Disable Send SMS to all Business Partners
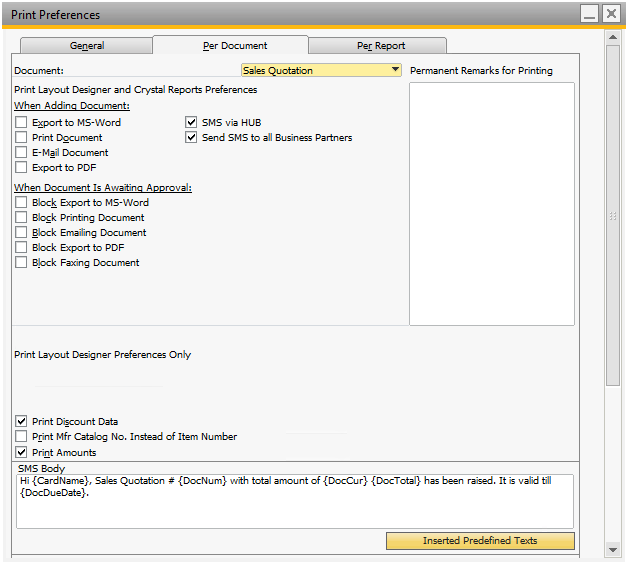Viewport: 628px width, 564px height. pos(192,138)
